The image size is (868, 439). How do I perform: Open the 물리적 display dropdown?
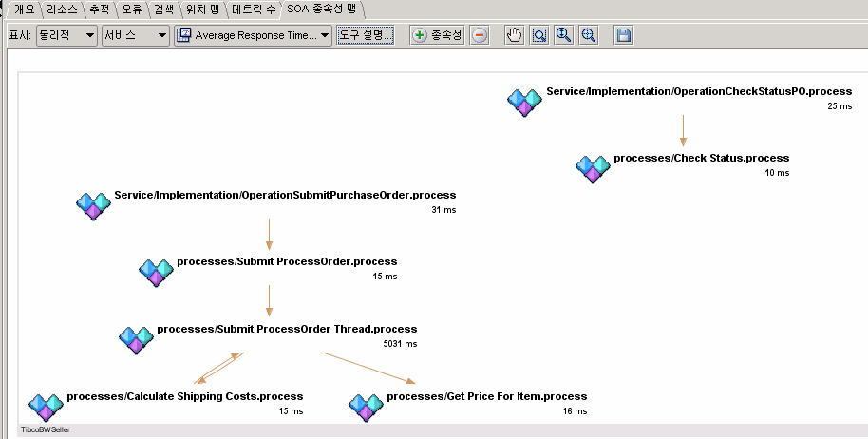pos(67,35)
